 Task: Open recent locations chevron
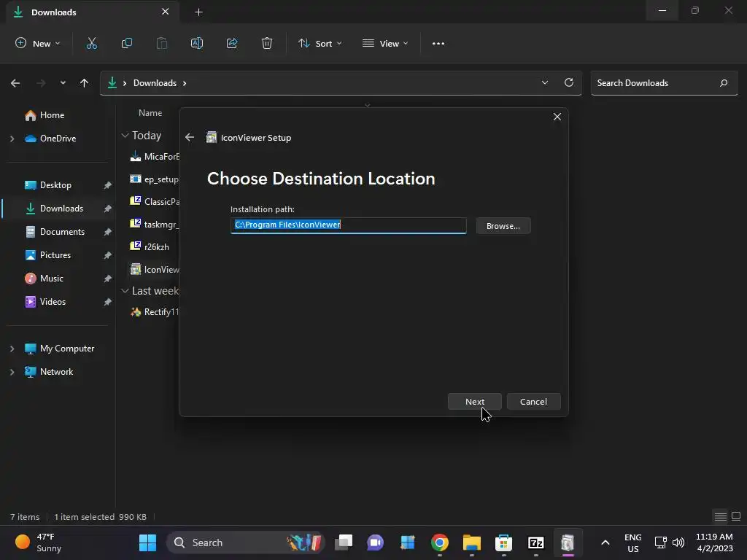(x=63, y=83)
